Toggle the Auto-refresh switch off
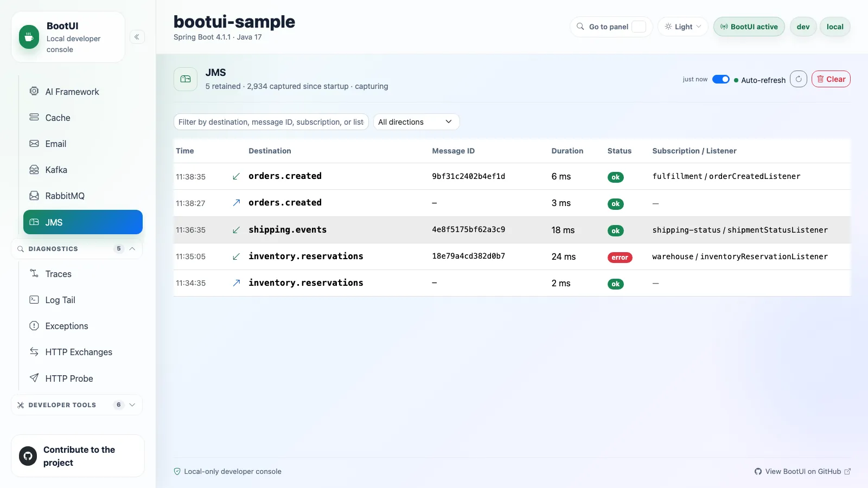The width and height of the screenshot is (868, 488). pyautogui.click(x=721, y=79)
